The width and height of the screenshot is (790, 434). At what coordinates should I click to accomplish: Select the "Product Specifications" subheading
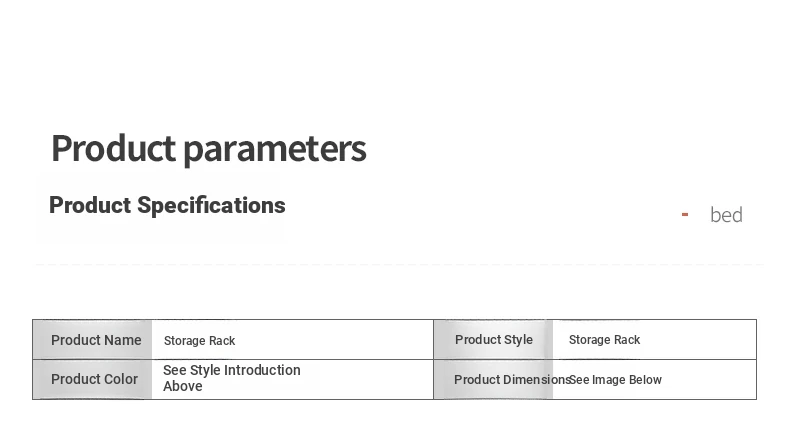click(167, 206)
